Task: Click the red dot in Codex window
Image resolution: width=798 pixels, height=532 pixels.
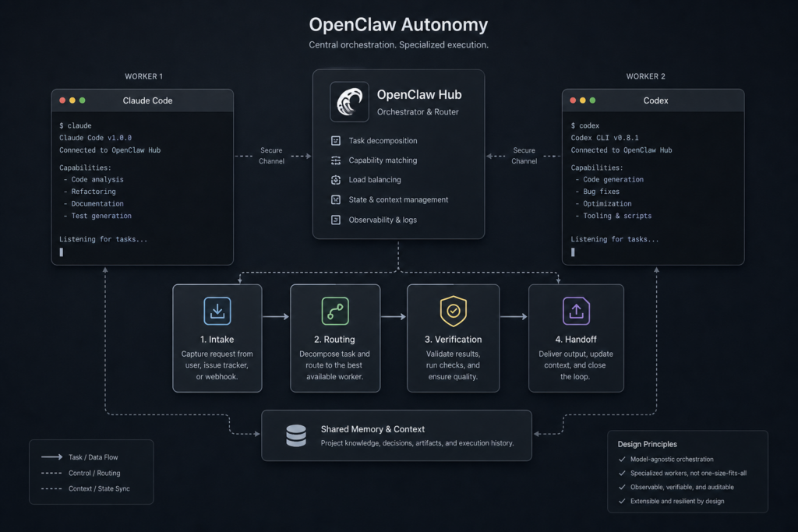Action: 573,100
